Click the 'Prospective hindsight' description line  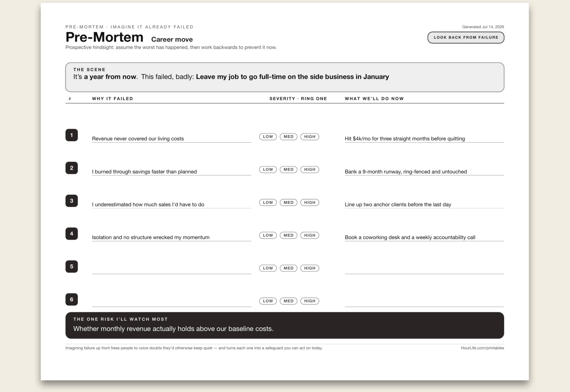coord(171,47)
